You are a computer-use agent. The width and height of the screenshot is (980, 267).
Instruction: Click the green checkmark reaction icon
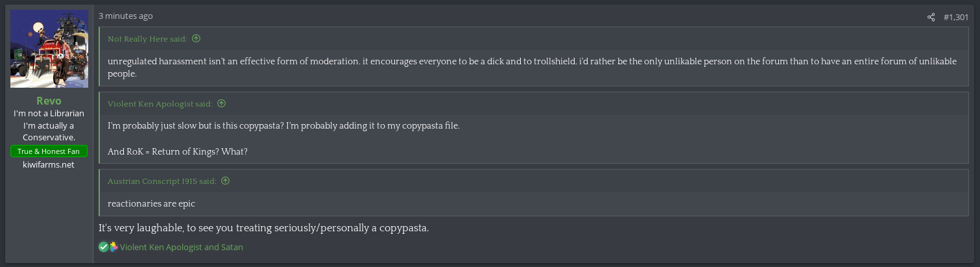103,247
